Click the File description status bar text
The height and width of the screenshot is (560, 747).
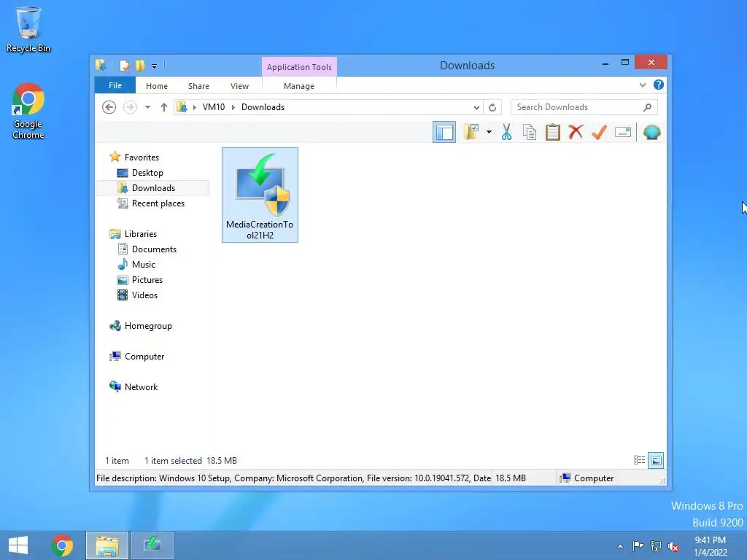[293, 478]
